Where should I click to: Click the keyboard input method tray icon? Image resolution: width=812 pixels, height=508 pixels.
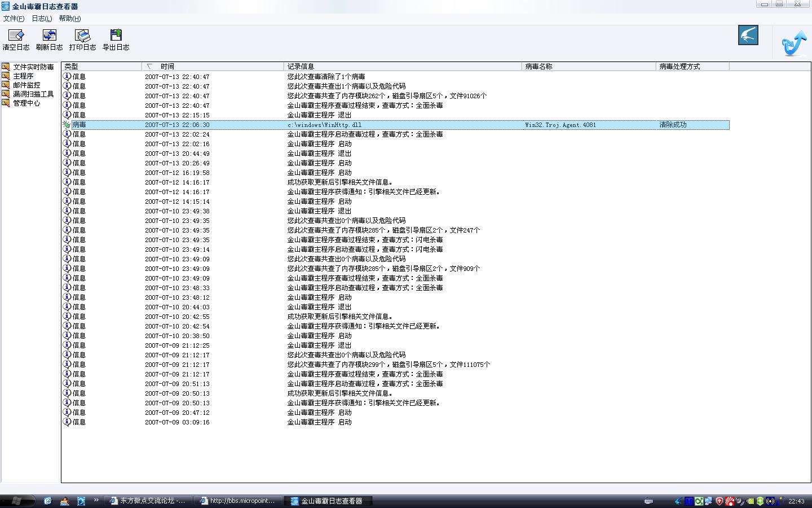tap(648, 501)
